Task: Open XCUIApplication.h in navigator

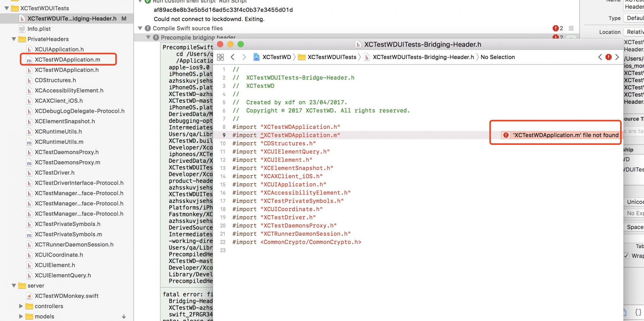Action: tap(59, 49)
